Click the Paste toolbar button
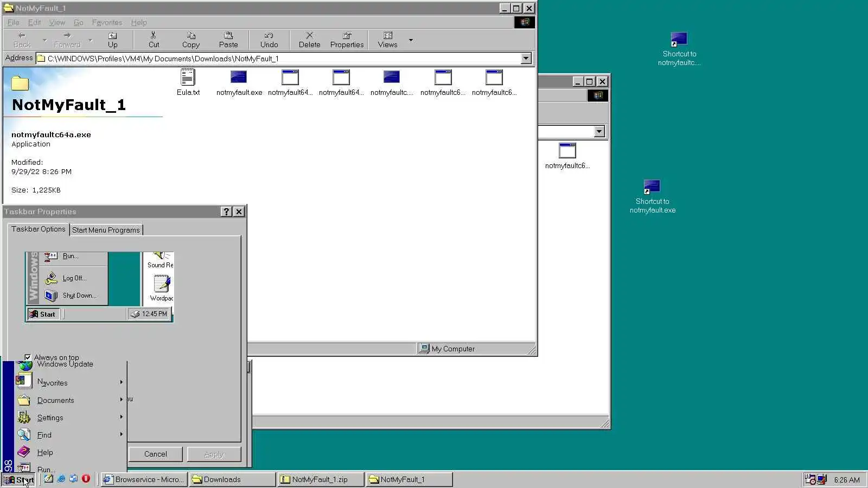 228,40
